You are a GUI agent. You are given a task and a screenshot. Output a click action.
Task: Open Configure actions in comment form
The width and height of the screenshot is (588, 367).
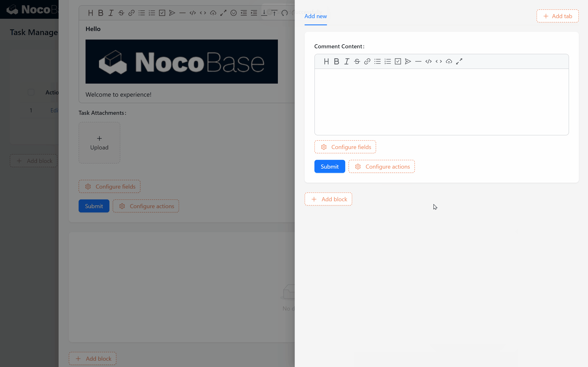381,167
